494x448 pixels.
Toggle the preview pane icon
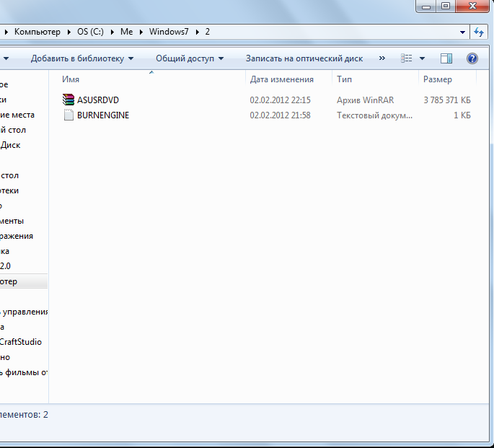coord(446,58)
